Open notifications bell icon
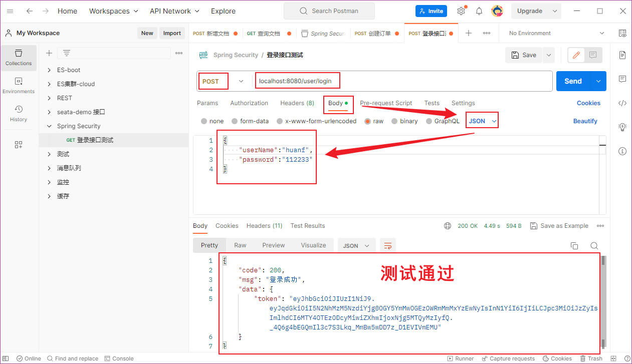This screenshot has width=632, height=364. (479, 11)
